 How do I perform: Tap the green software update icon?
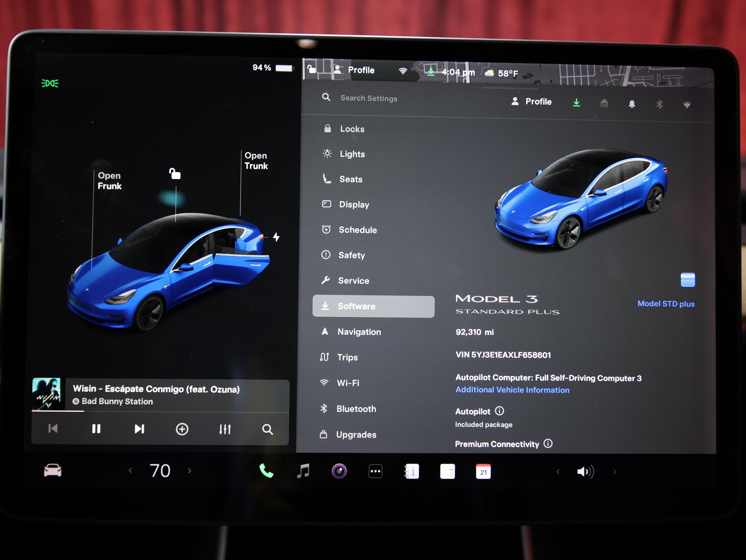577,103
